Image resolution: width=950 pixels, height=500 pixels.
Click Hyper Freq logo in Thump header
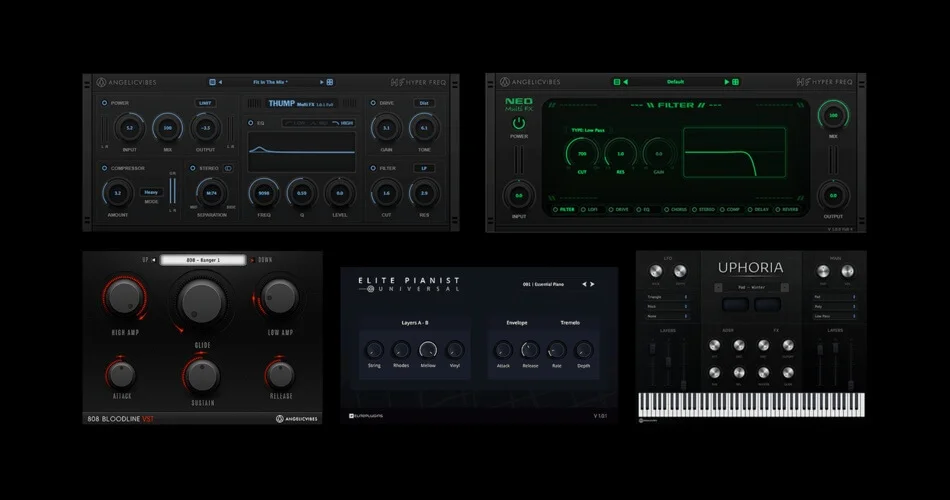click(x=418, y=82)
